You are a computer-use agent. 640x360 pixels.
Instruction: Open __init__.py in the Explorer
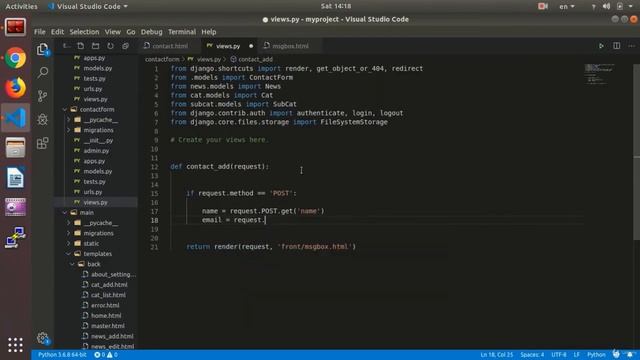tap(98, 140)
